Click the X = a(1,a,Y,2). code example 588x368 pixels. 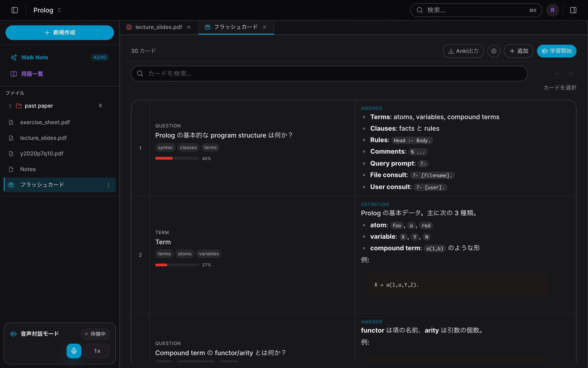point(396,285)
